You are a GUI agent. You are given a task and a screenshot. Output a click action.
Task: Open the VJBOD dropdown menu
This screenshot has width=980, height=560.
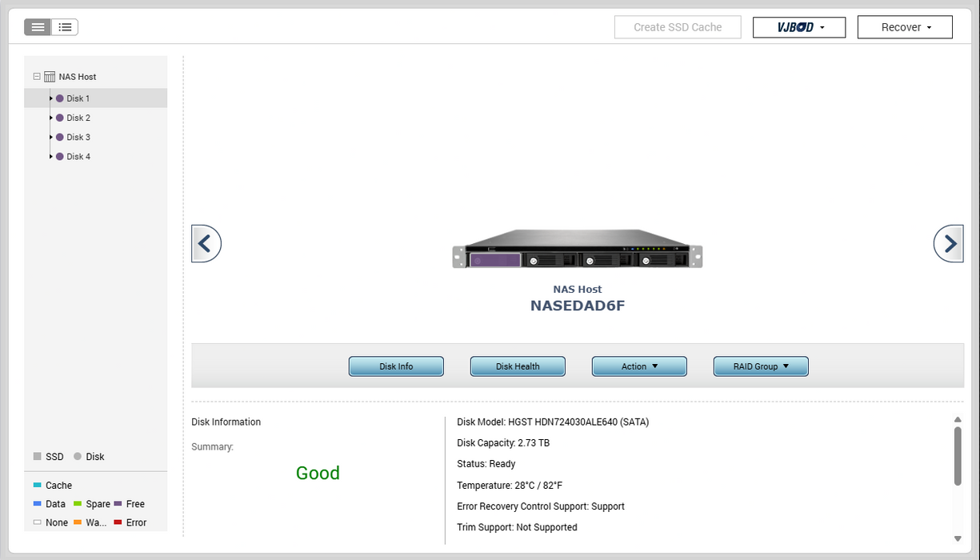(799, 27)
